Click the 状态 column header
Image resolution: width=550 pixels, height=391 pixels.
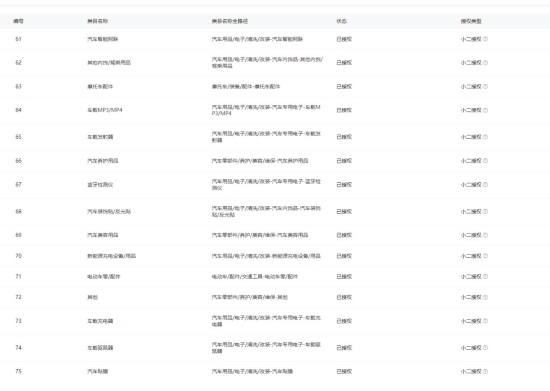click(x=341, y=21)
